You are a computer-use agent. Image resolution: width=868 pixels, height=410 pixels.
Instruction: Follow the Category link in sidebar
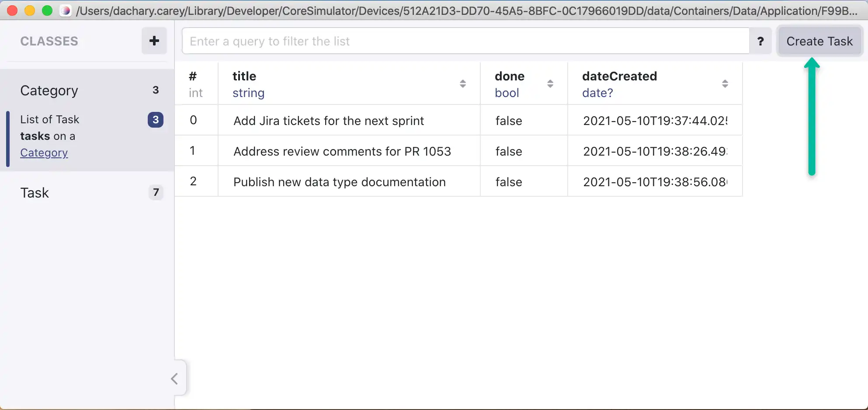point(44,153)
